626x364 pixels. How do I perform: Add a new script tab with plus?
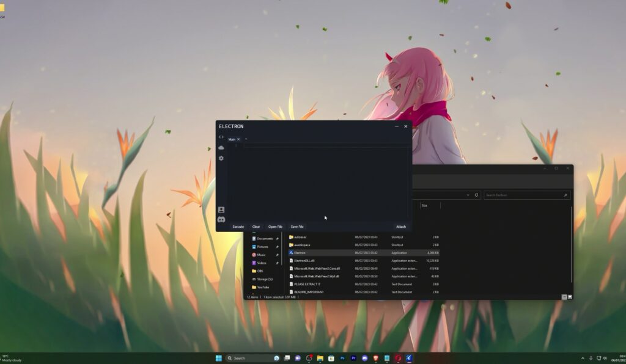click(x=246, y=139)
